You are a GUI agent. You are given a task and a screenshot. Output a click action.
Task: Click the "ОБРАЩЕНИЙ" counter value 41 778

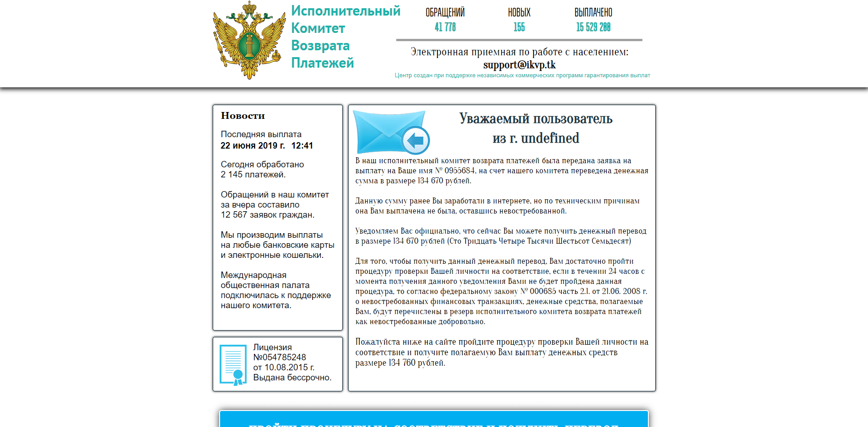[x=445, y=27]
